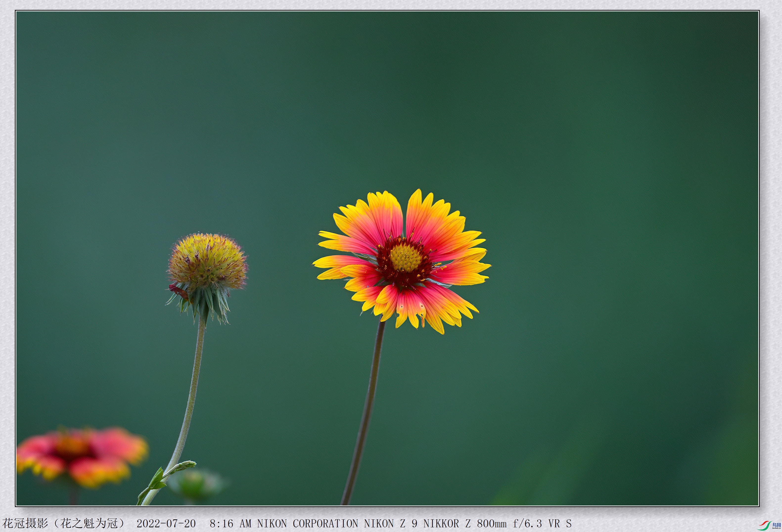Click the NIKON CORPORATION text in the caption

point(308,524)
